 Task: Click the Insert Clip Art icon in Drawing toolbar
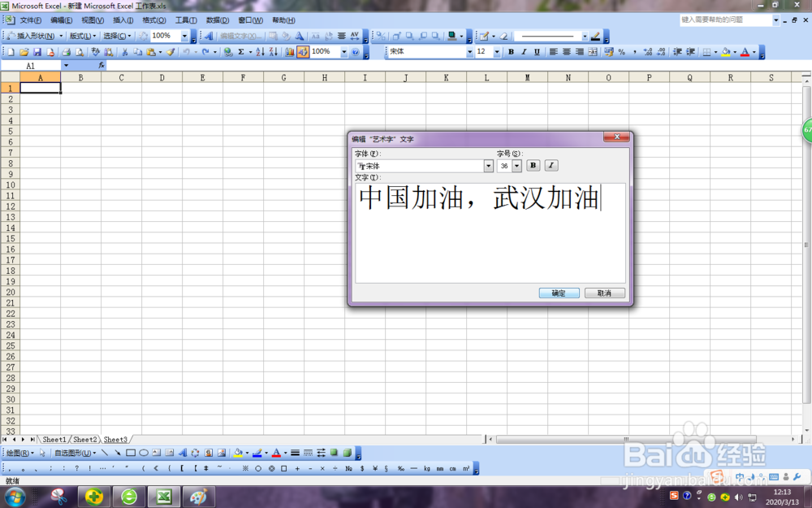[x=208, y=453]
